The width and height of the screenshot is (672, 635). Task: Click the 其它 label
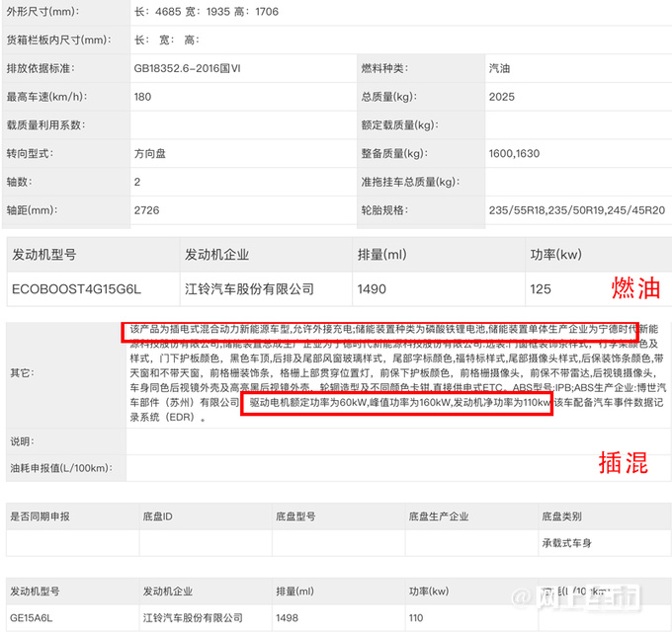[22, 373]
